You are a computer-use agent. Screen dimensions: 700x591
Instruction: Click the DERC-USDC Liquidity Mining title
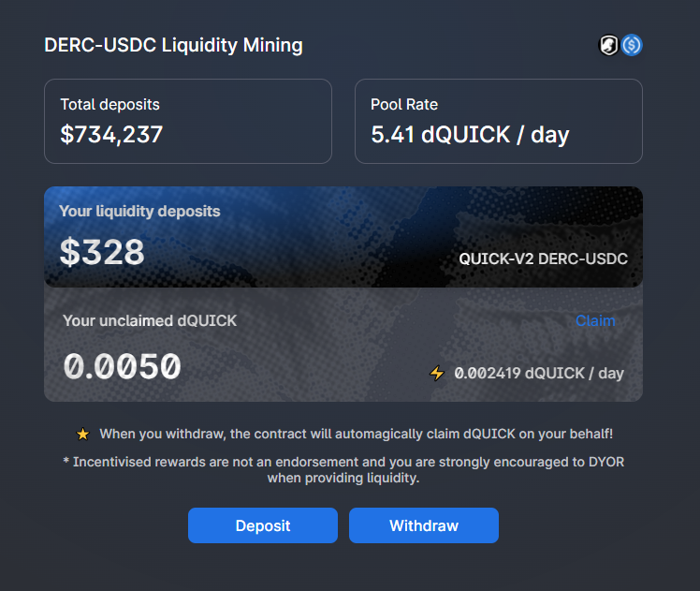174,45
